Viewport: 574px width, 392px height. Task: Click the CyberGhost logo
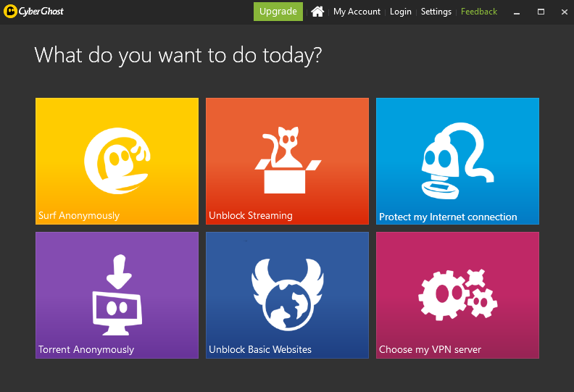(x=33, y=12)
